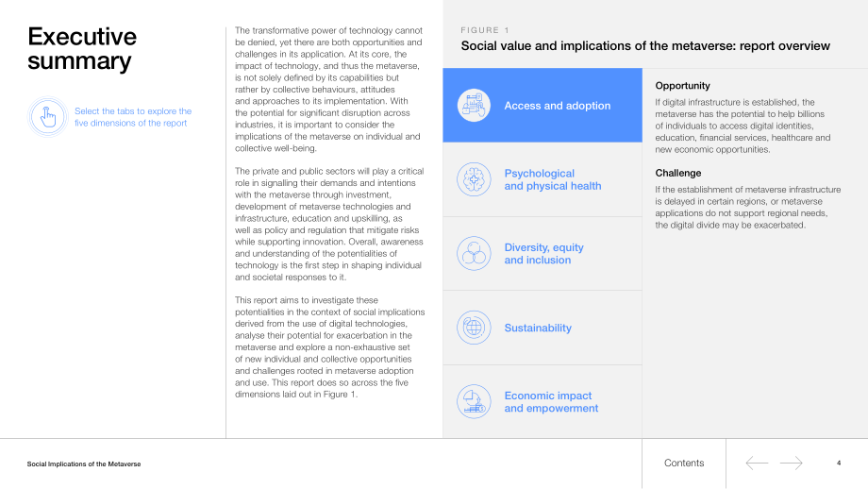Go to previous page with left arrow
Viewport: 868px width, 489px height.
(757, 463)
